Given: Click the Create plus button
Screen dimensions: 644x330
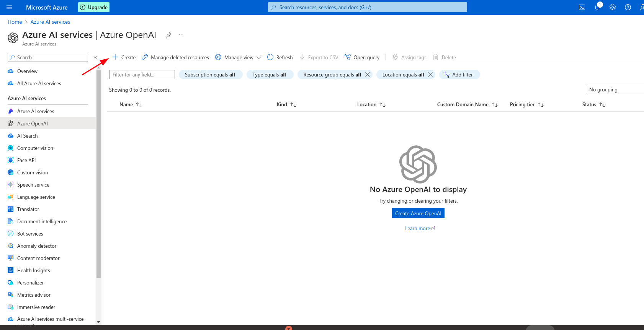Looking at the screenshot, I should point(124,57).
